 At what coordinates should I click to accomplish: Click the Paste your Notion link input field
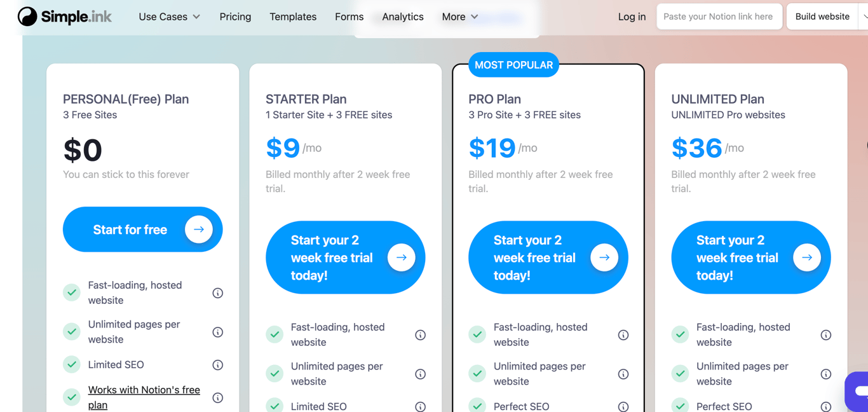tap(719, 16)
